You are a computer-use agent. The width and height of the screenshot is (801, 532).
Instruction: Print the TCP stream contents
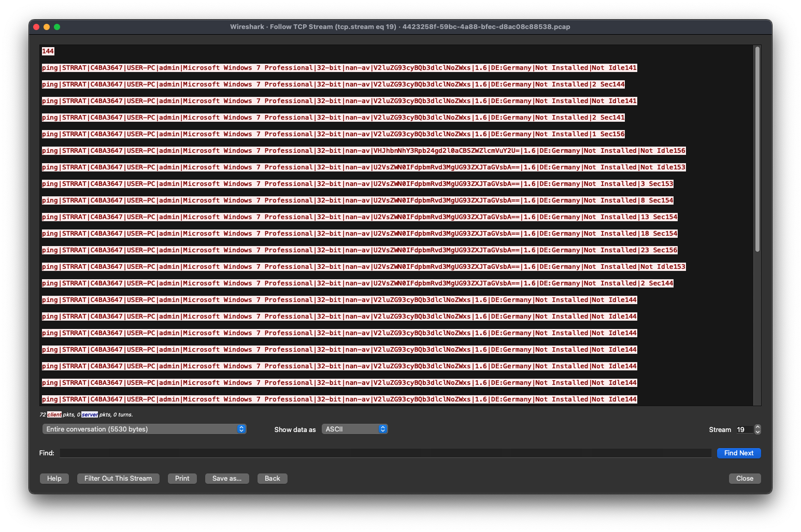182,479
